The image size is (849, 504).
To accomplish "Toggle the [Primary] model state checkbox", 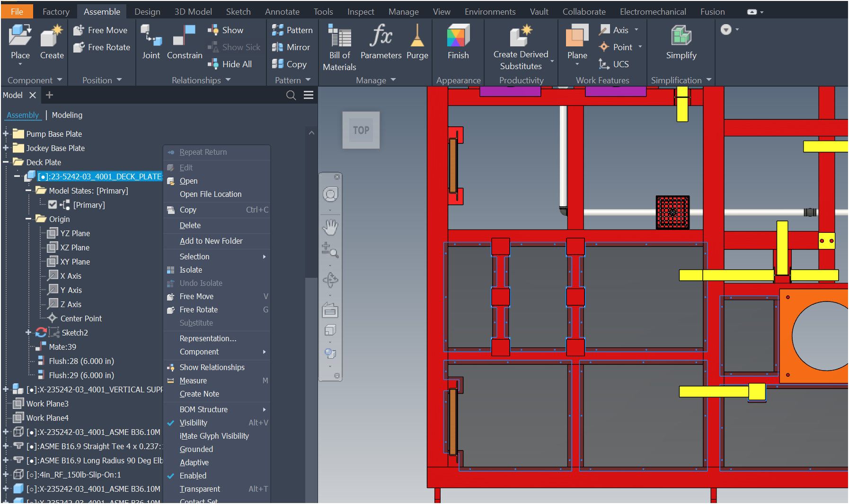I will click(52, 204).
